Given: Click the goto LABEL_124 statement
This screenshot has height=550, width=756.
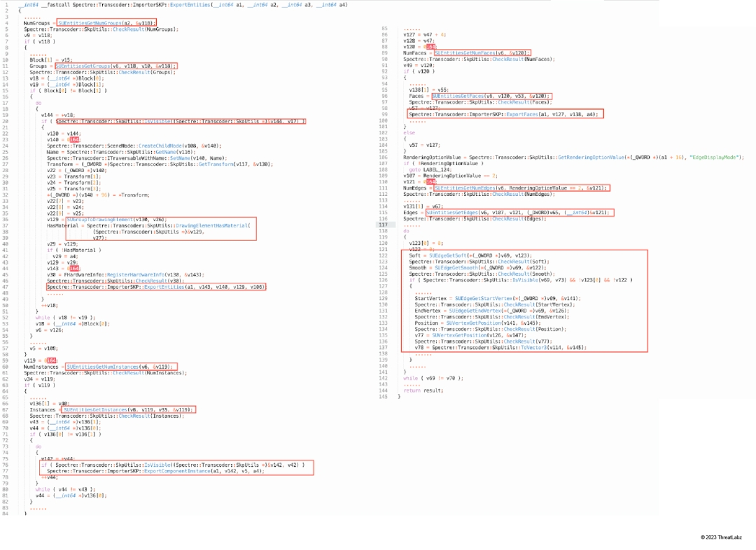Looking at the screenshot, I should 424,169.
